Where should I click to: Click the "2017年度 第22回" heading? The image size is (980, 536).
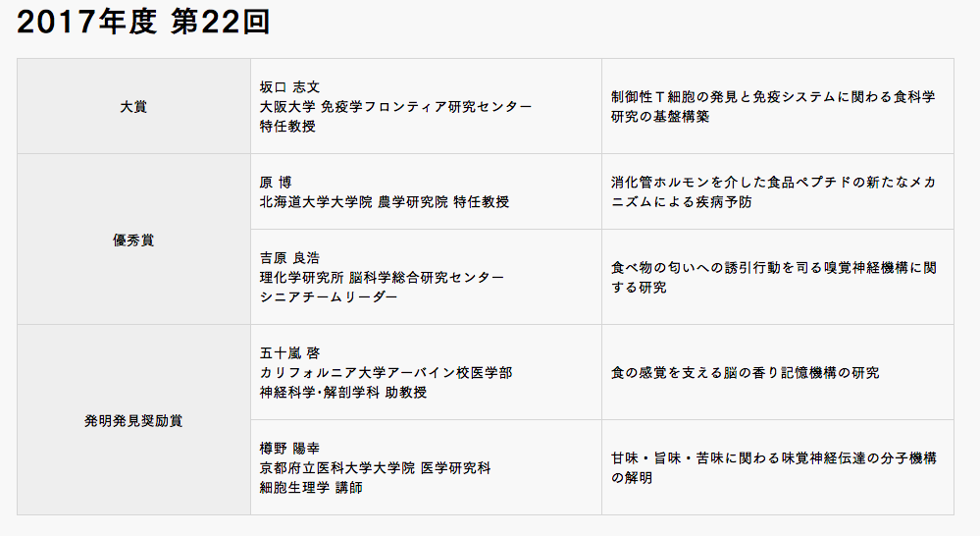143,25
